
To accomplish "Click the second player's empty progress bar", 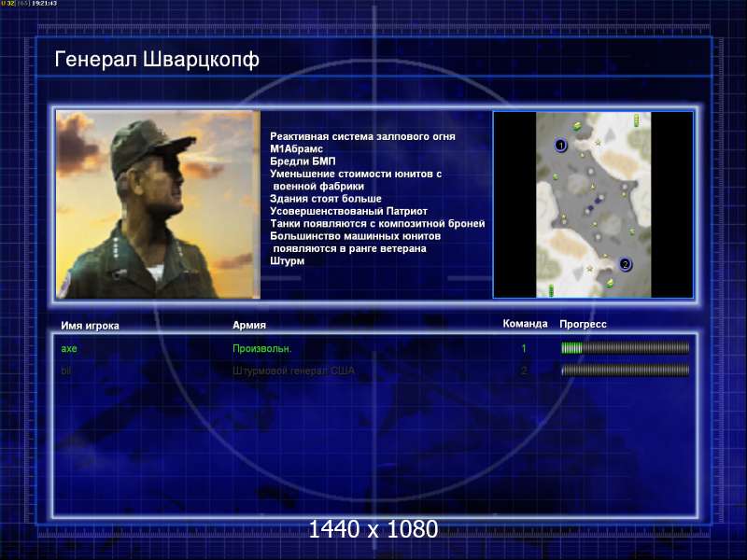I will [625, 370].
